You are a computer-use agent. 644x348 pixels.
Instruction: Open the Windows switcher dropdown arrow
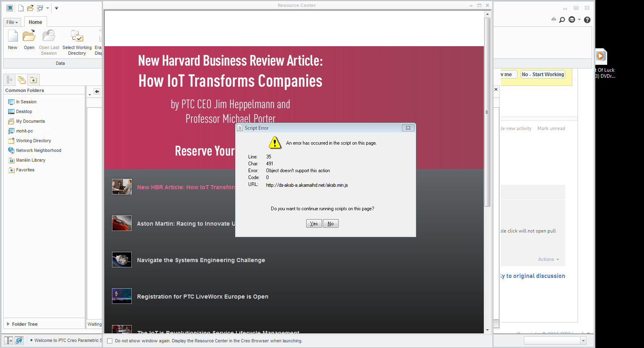tap(47, 8)
